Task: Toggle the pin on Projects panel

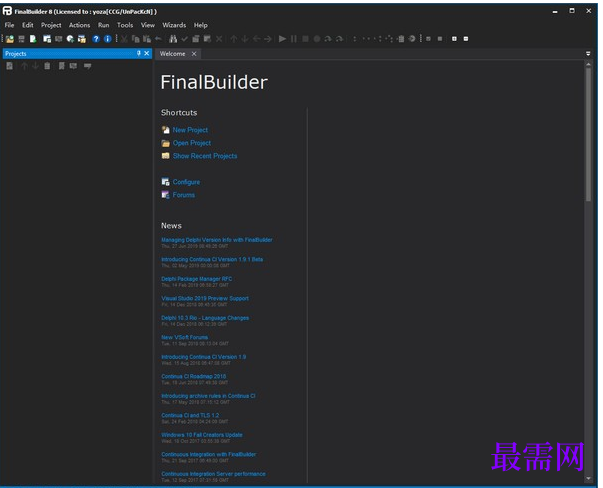Action: 138,53
